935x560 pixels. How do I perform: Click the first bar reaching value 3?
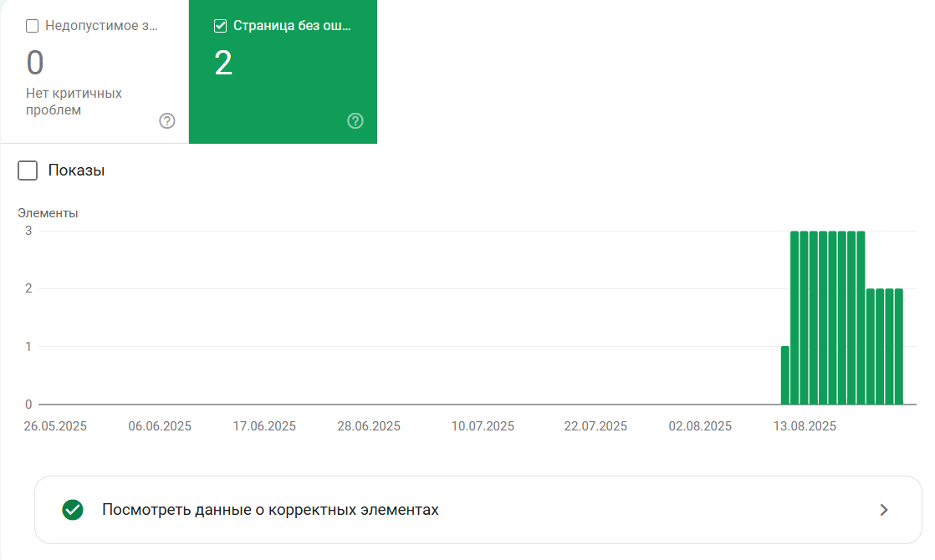pyautogui.click(x=794, y=318)
